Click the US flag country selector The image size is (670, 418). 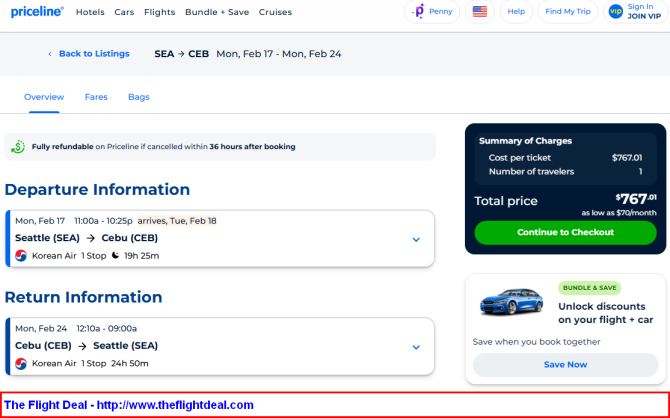pos(479,12)
